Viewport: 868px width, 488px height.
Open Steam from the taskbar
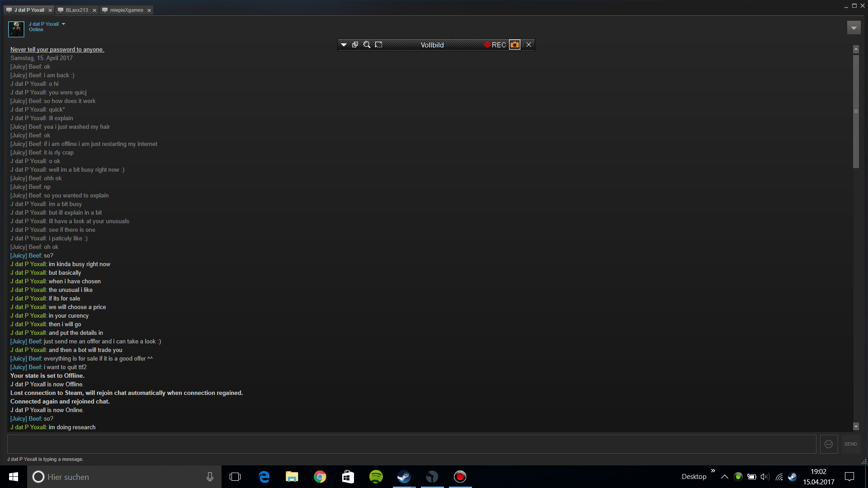404,477
